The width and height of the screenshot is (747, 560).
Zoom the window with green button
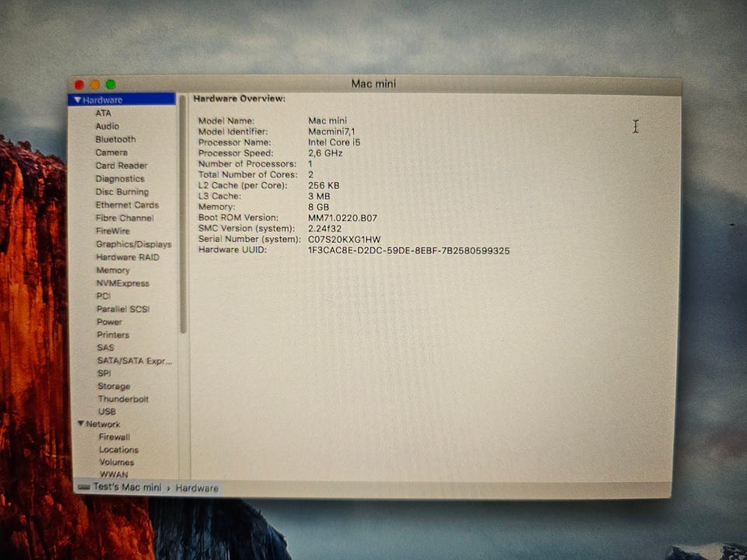[110, 84]
